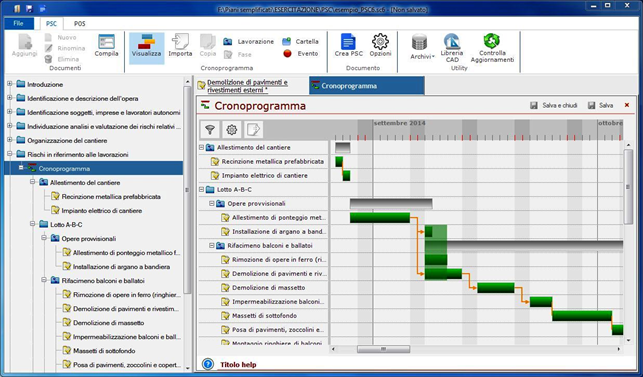Open the File menu
The height and width of the screenshot is (377, 643).
tap(18, 23)
